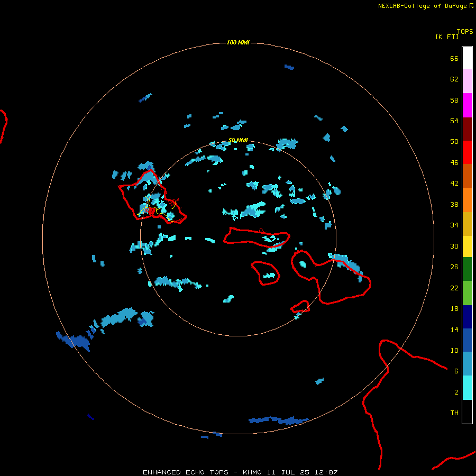Screen dimensions: 476x476
Task: Select the light pink legend swatch
Action: pyautogui.click(x=467, y=81)
